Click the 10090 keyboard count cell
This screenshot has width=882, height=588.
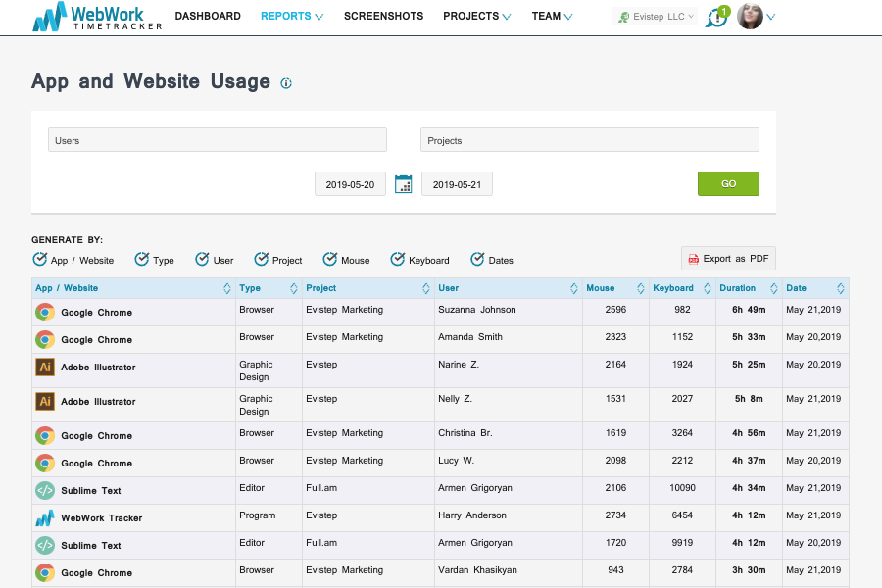coord(682,488)
